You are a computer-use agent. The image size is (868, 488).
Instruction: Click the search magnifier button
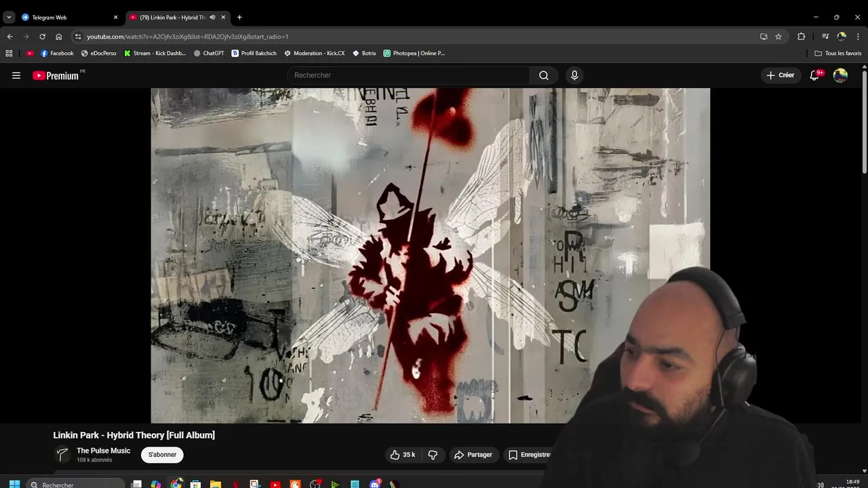click(544, 75)
